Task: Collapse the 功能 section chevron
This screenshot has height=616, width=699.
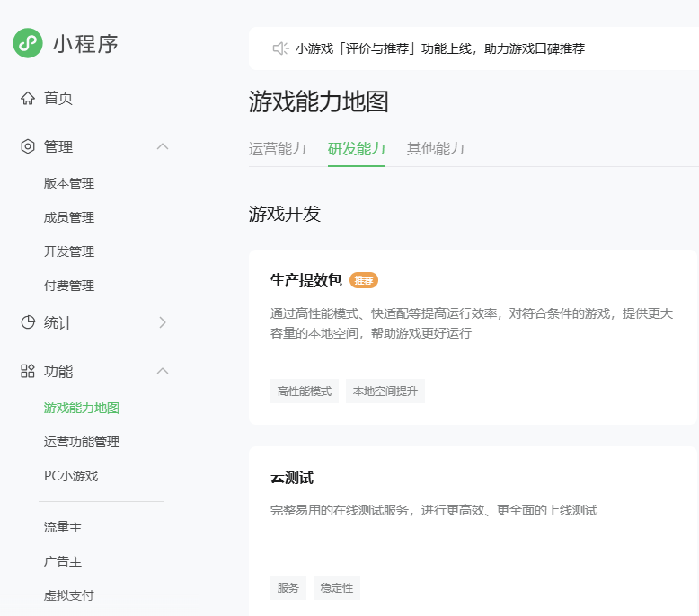Action: pos(163,371)
